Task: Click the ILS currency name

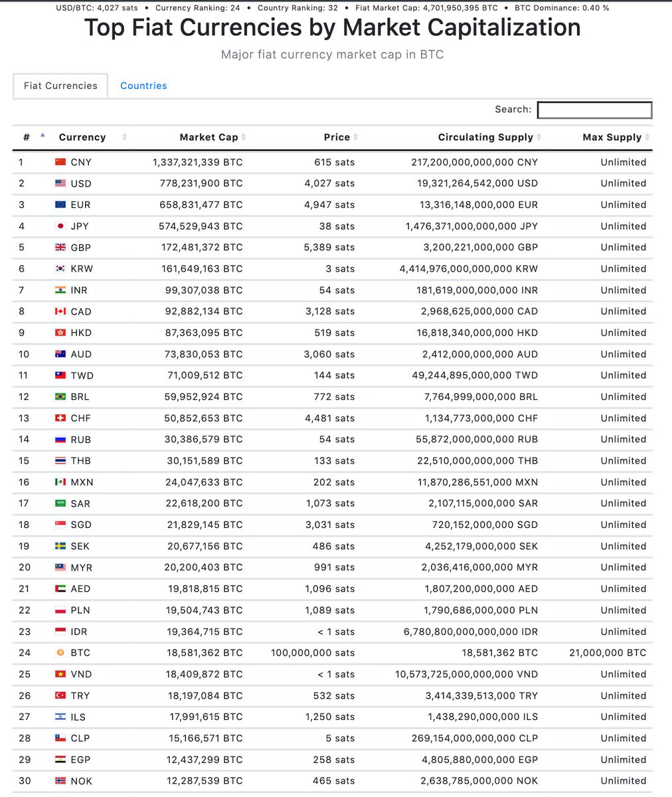Action: click(78, 717)
